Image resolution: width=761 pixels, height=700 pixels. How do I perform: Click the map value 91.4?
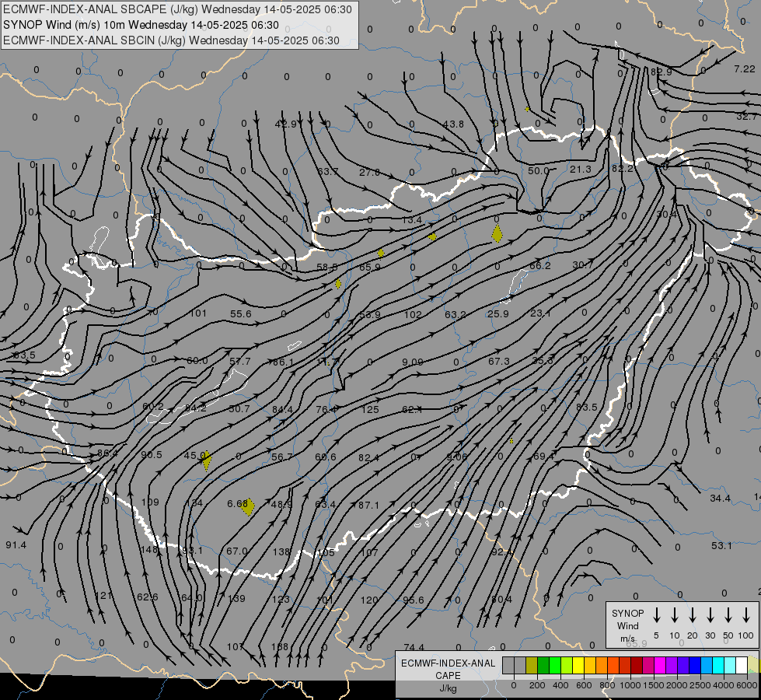tap(16, 545)
